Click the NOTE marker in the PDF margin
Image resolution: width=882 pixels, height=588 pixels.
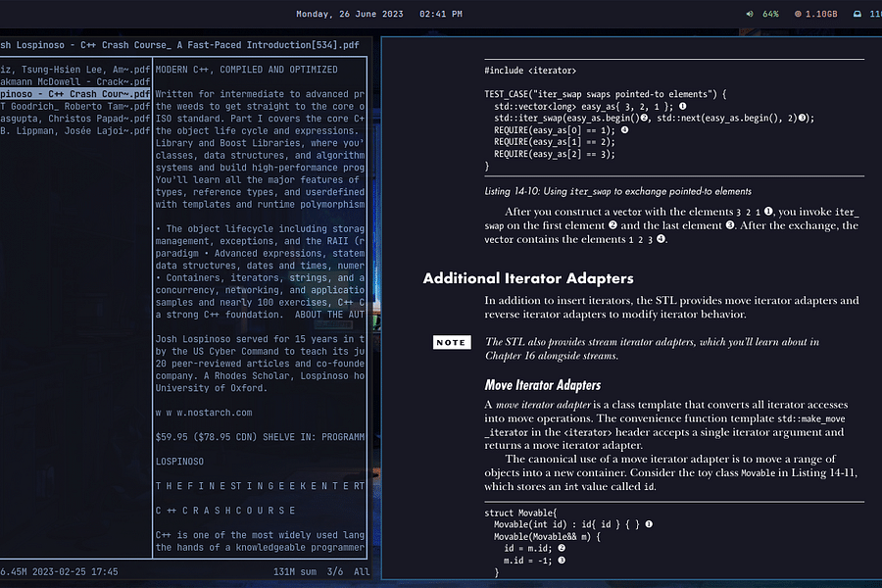click(452, 342)
